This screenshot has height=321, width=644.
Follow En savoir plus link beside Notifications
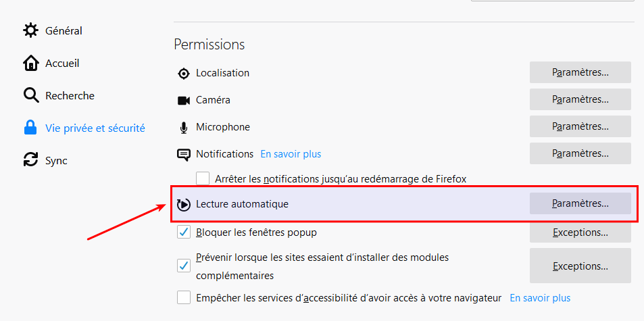[291, 154]
